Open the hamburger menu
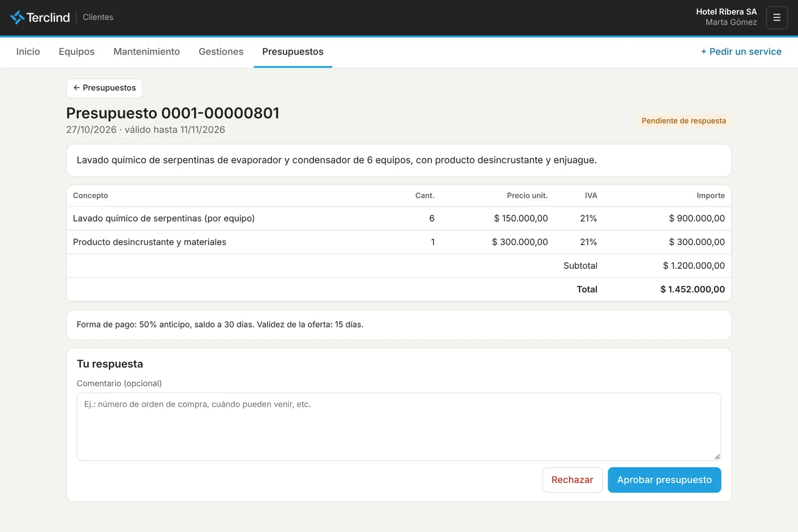798x532 pixels. [x=777, y=18]
